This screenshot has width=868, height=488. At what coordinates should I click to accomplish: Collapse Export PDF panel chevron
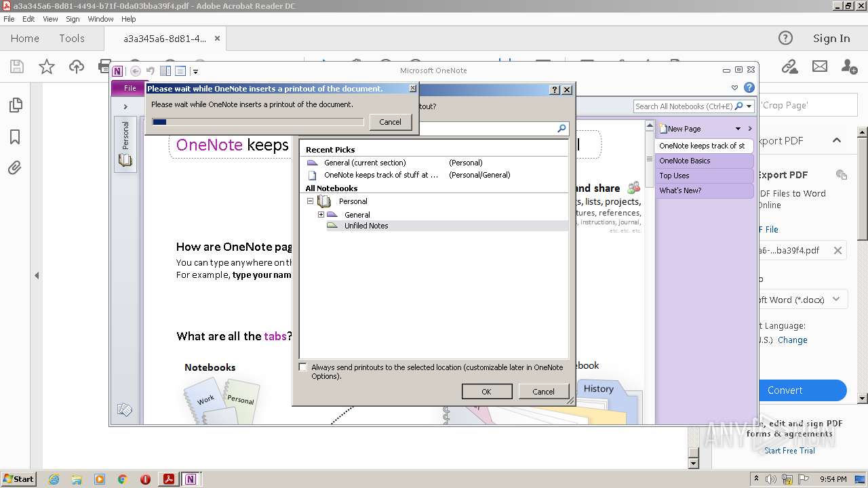pos(837,140)
